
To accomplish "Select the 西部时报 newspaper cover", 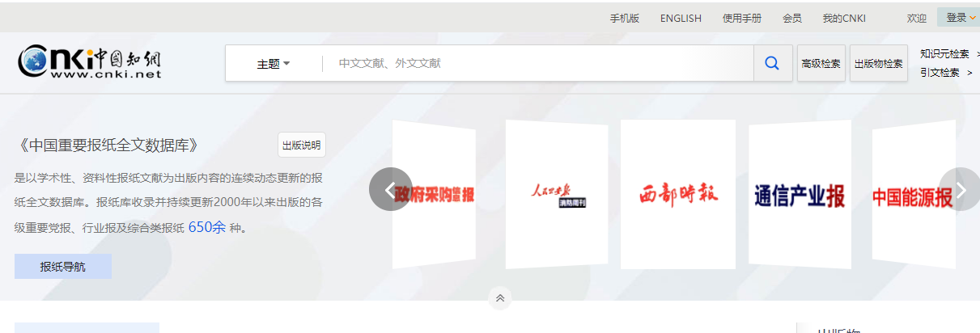I will pos(678,194).
